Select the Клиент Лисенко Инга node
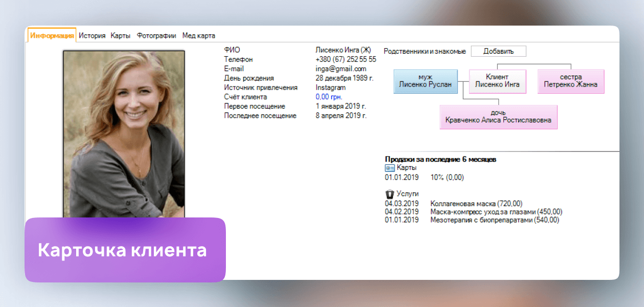This screenshot has width=644, height=307. 497,81
